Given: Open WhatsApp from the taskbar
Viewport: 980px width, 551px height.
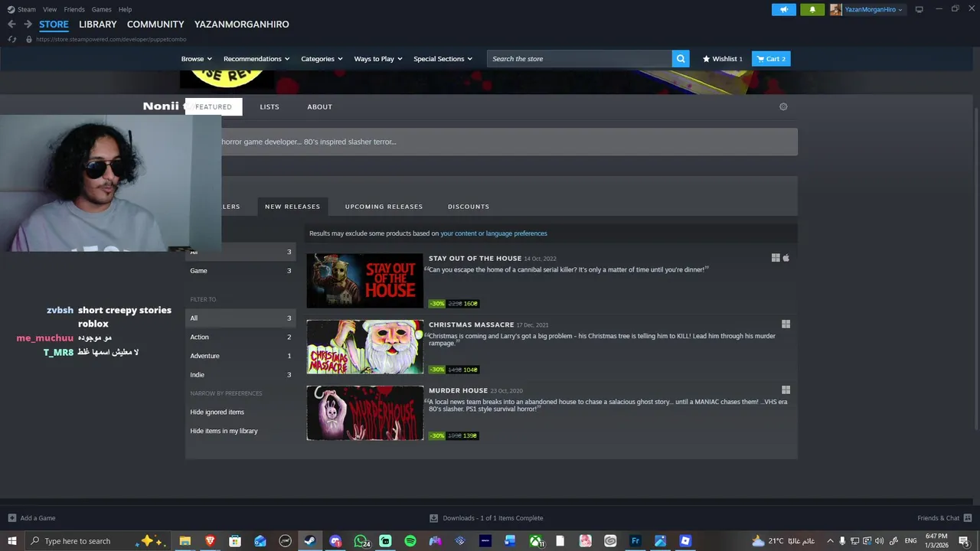Looking at the screenshot, I should point(361,541).
